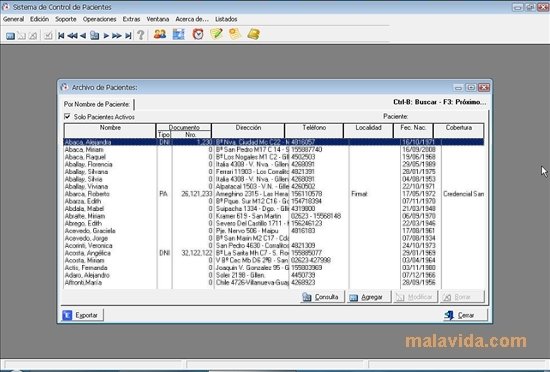Click the Borrar button

pos(462,297)
